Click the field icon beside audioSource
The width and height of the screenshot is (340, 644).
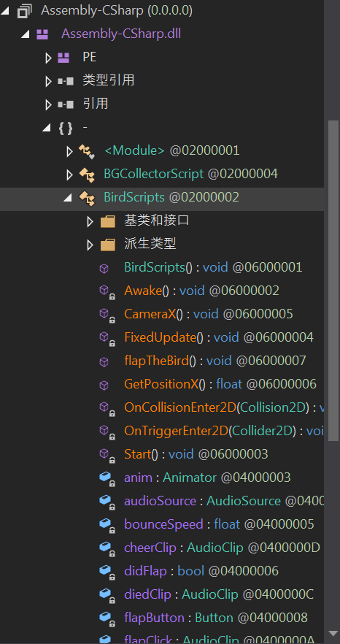coord(107,502)
